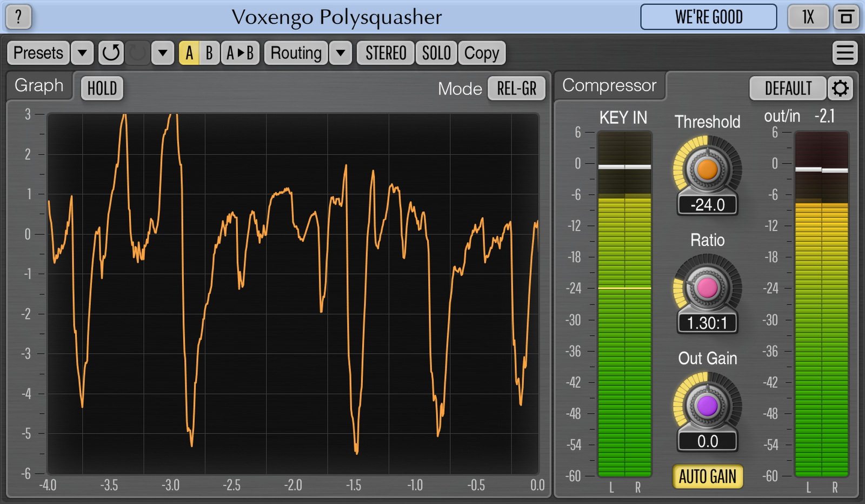
Task: Open the global options hamburger menu
Action: 845,52
